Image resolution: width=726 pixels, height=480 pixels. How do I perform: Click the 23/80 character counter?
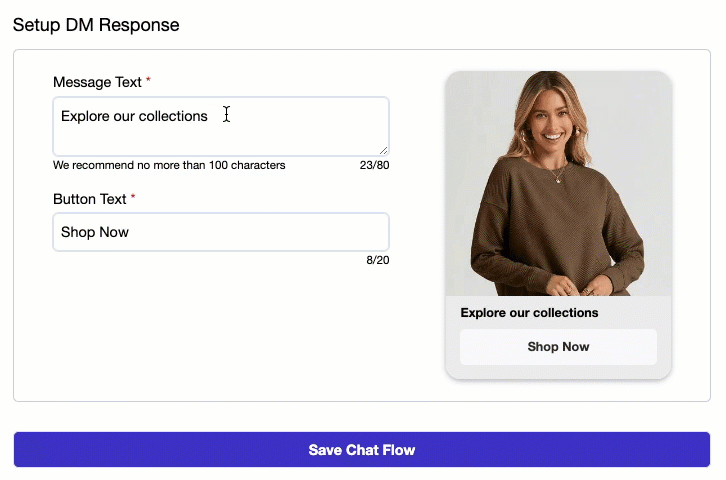pos(374,165)
